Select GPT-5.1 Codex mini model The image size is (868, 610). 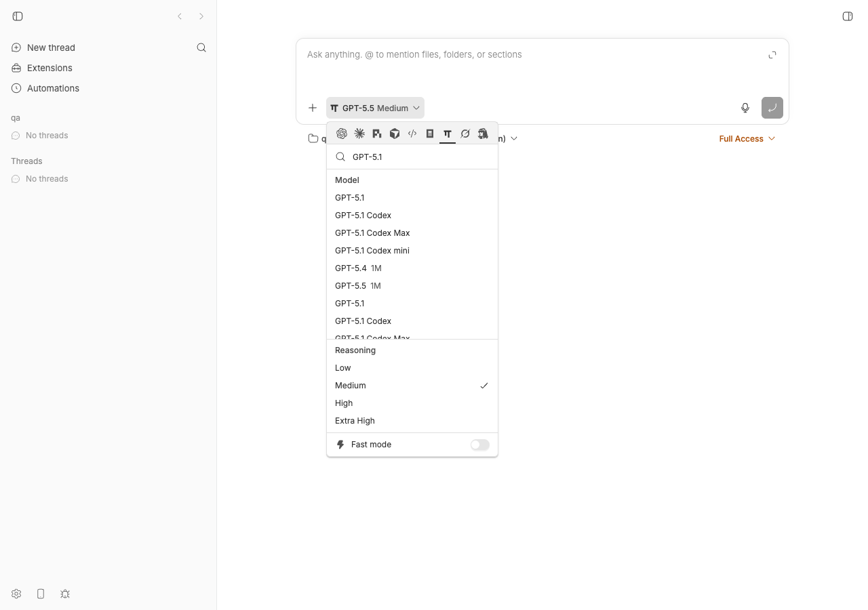pos(412,250)
